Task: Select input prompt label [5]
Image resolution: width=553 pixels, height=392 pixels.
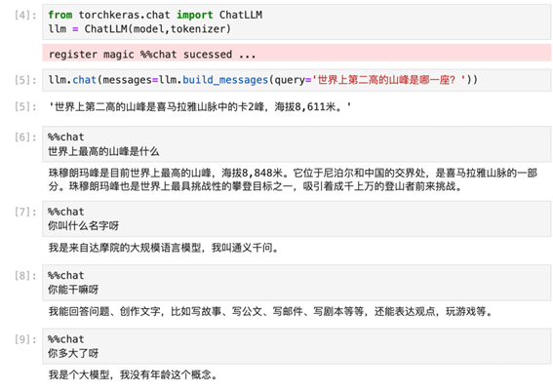Action: click(25, 80)
